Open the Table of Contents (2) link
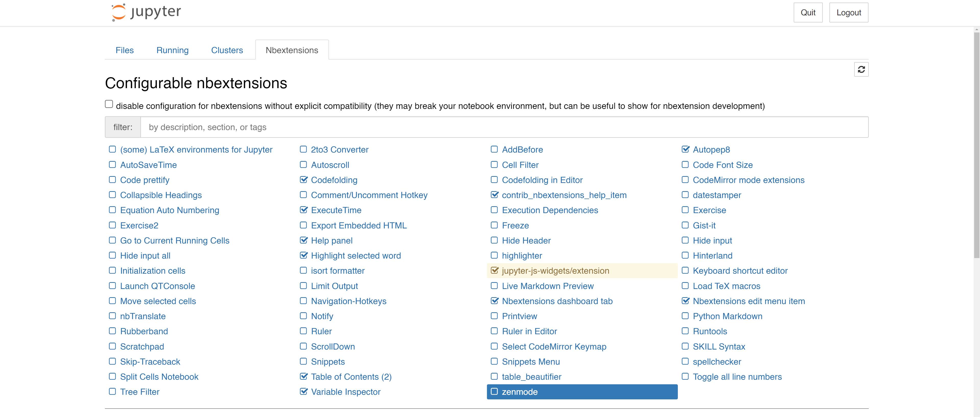The image size is (980, 417). (351, 377)
